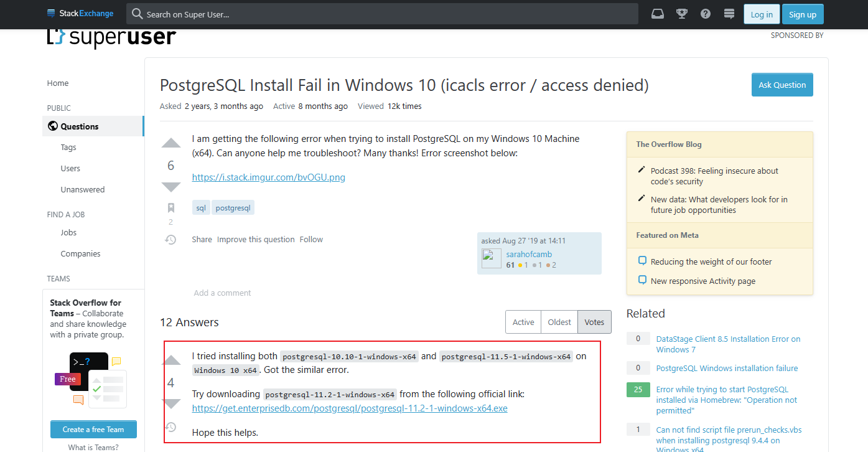Open the imgur error screenshot link
The height and width of the screenshot is (452, 868).
click(x=268, y=177)
